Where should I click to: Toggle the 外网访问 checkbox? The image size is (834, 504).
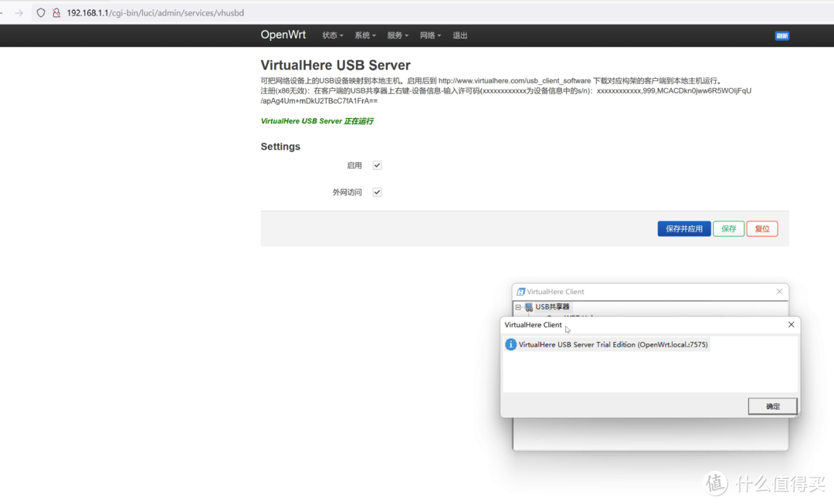tap(377, 192)
